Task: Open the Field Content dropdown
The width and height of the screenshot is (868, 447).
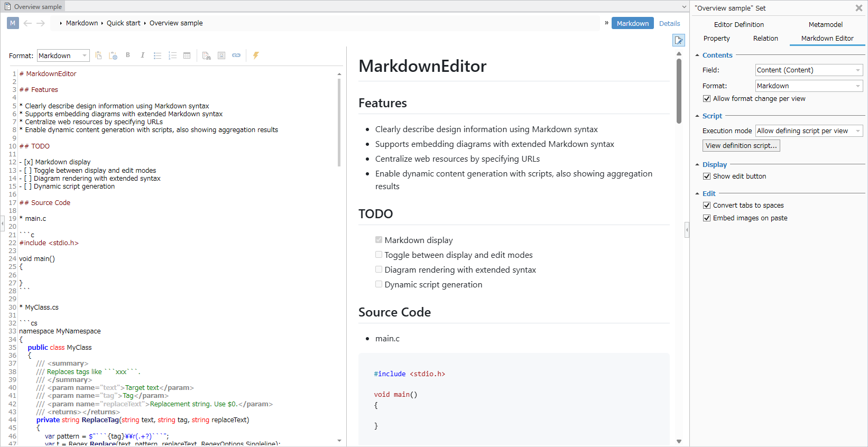Action: pyautogui.click(x=809, y=70)
